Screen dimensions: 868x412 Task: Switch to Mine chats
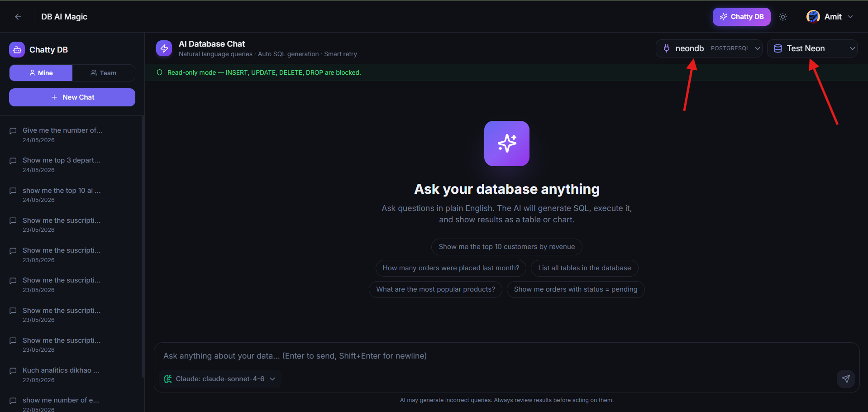tap(41, 73)
